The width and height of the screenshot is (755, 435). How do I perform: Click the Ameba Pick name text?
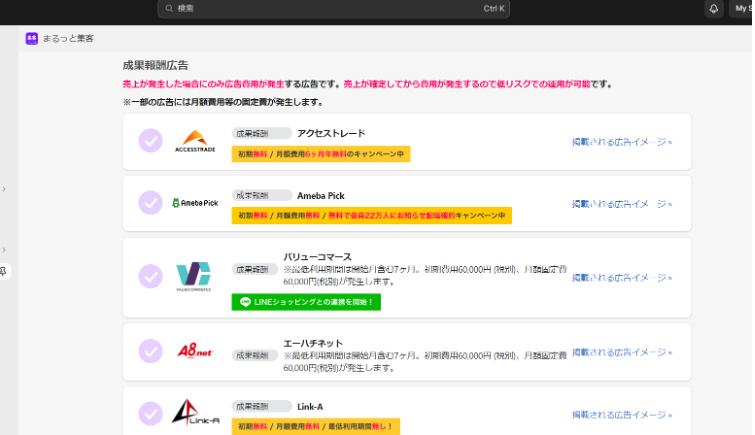321,196
